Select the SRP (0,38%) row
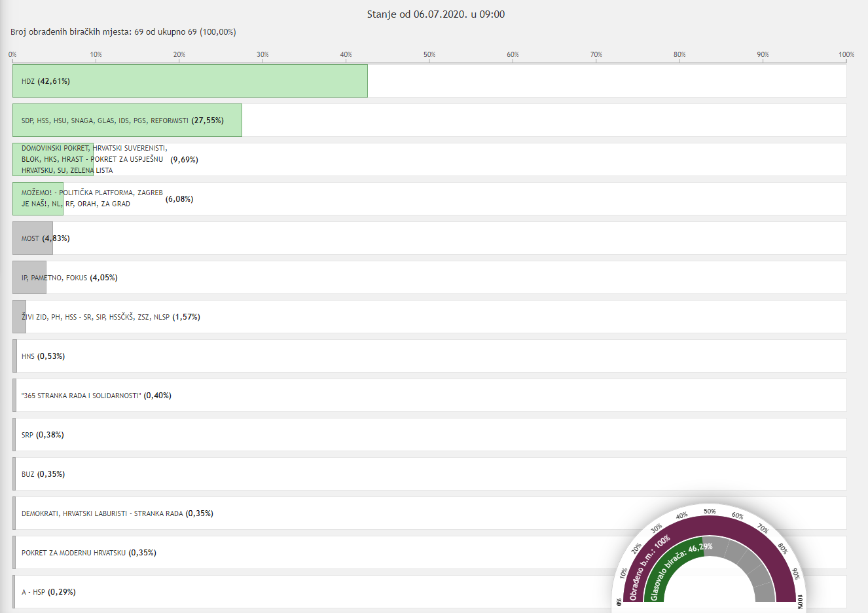The image size is (868, 613). 429,435
